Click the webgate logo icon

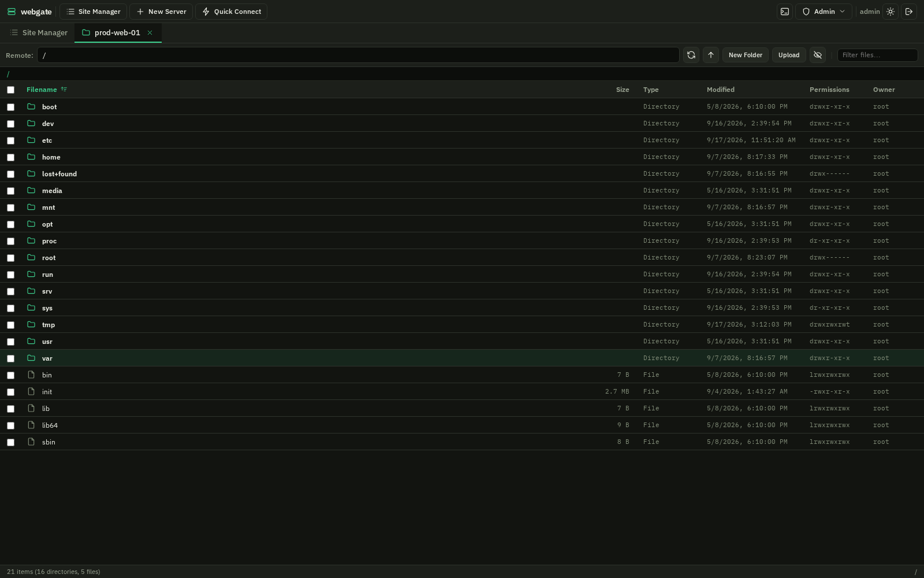coord(12,12)
